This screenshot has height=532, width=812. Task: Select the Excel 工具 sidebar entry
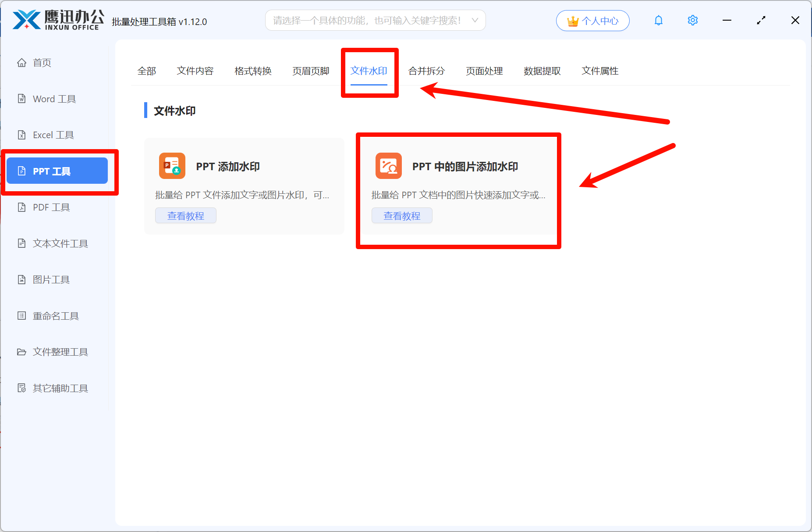click(53, 135)
